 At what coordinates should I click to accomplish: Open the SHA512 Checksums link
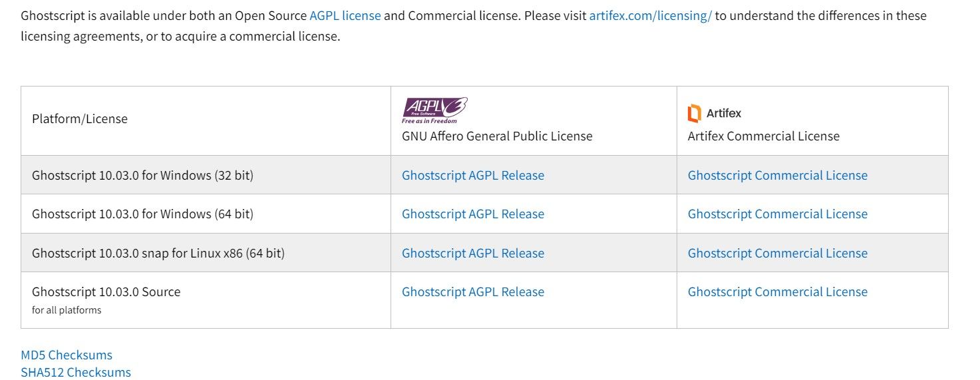coord(76,373)
